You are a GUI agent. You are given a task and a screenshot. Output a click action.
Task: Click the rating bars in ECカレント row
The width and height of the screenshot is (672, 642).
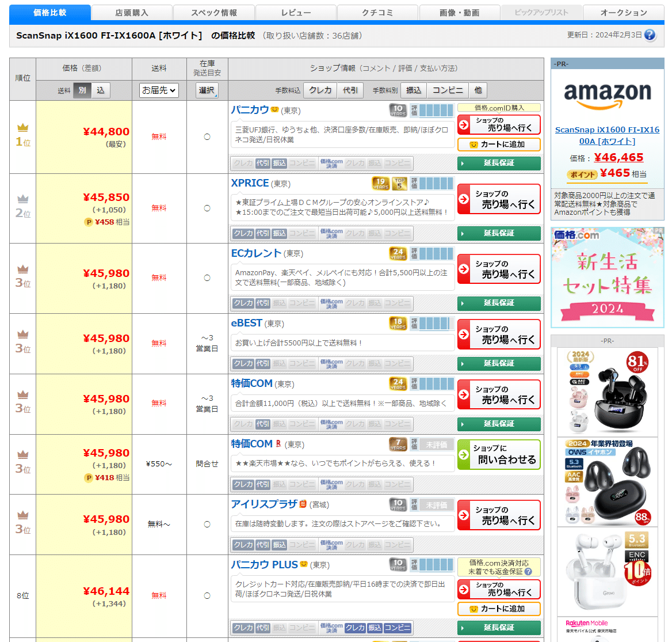click(x=436, y=253)
